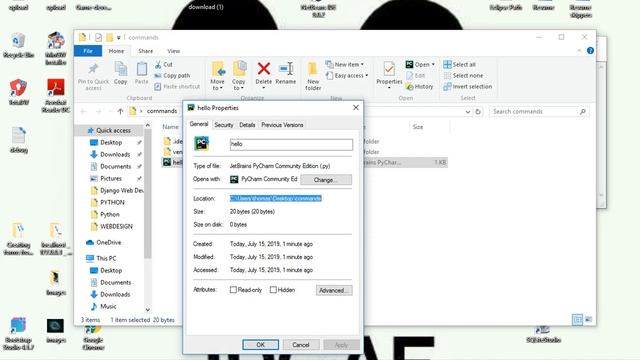Click the highlighted Location path text
640x360 pixels.
coord(276,198)
